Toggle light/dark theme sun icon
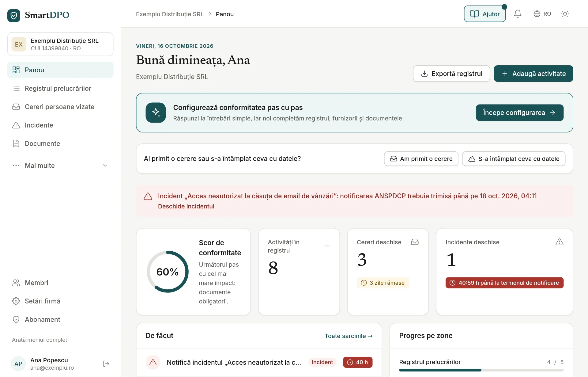The image size is (588, 377). [565, 14]
